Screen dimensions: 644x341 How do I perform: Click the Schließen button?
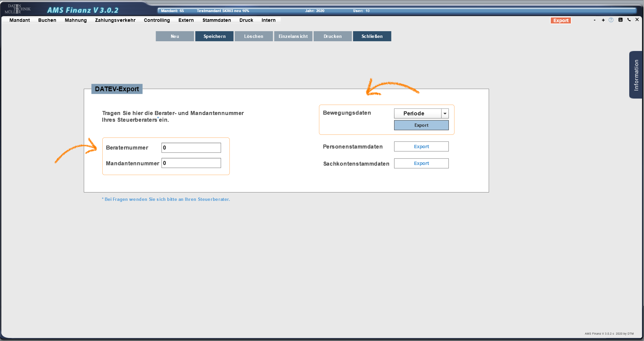tap(372, 36)
